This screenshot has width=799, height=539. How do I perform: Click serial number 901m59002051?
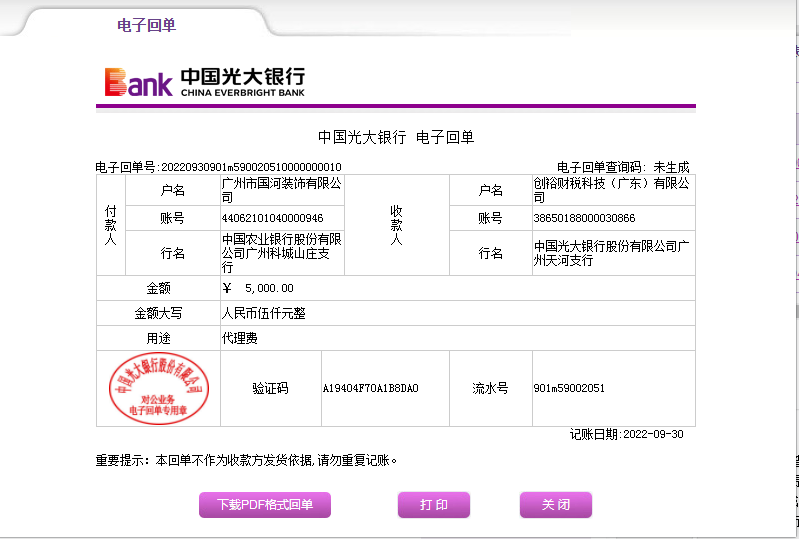pos(569,388)
